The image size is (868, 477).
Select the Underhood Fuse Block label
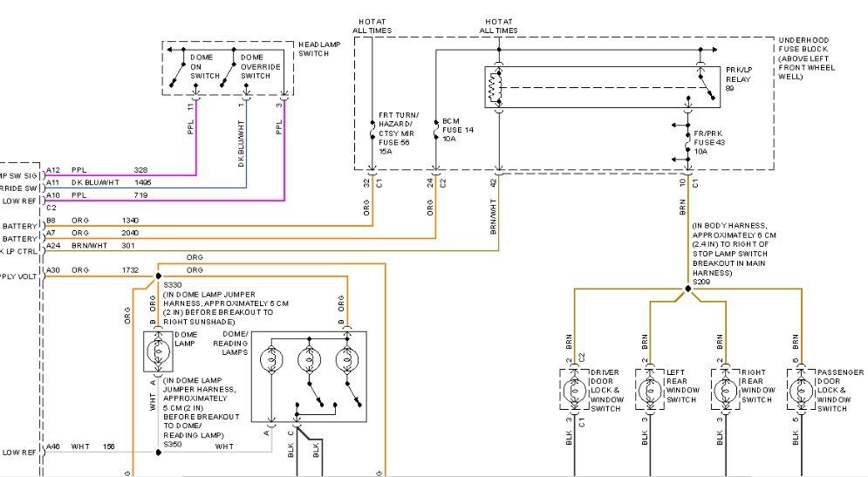point(803,58)
